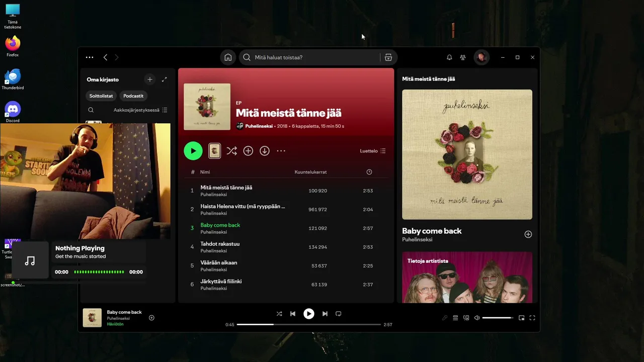Image resolution: width=644 pixels, height=362 pixels.
Task: Open Spotify three-dot main menu
Action: click(90, 57)
